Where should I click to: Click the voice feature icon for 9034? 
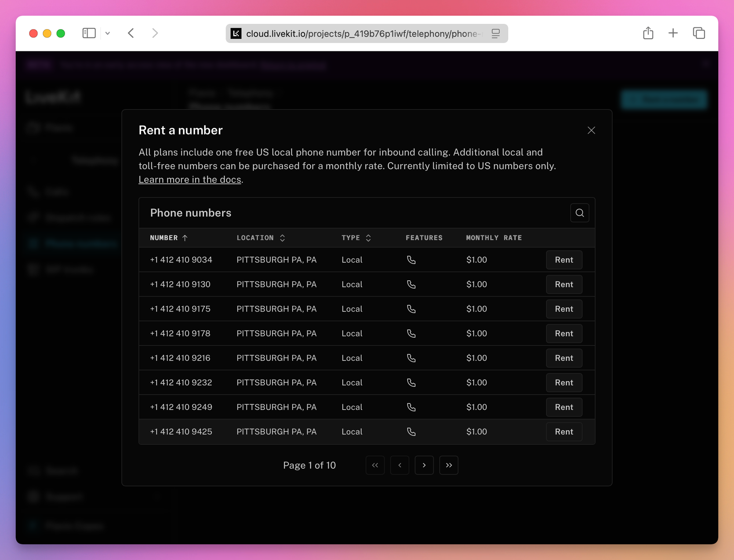point(411,260)
